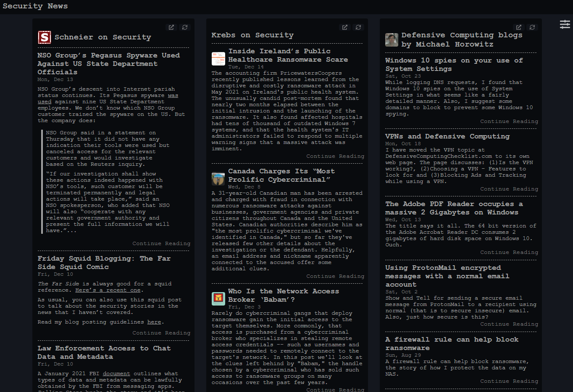
Task: Continue Reading the firewall rule ransomware post
Action: click(x=509, y=381)
